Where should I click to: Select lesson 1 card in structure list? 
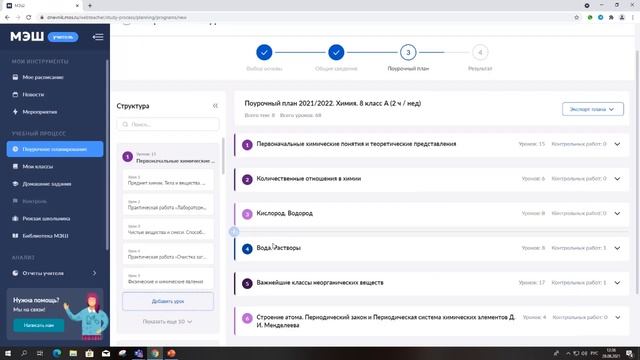click(x=168, y=180)
